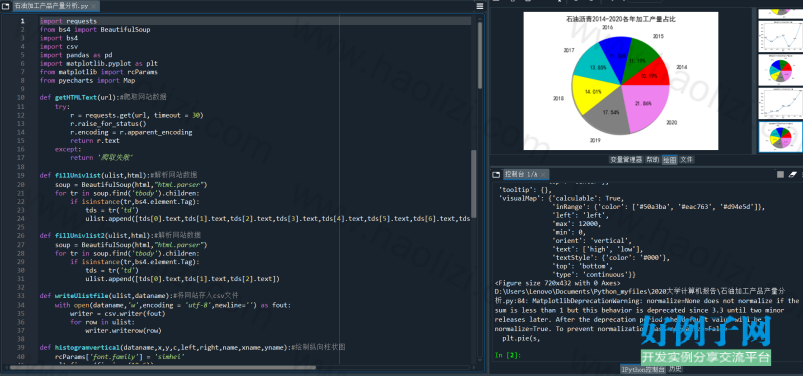The height and width of the screenshot is (376, 804).
Task: Switch to the 绘图 pane tab
Action: coord(669,160)
